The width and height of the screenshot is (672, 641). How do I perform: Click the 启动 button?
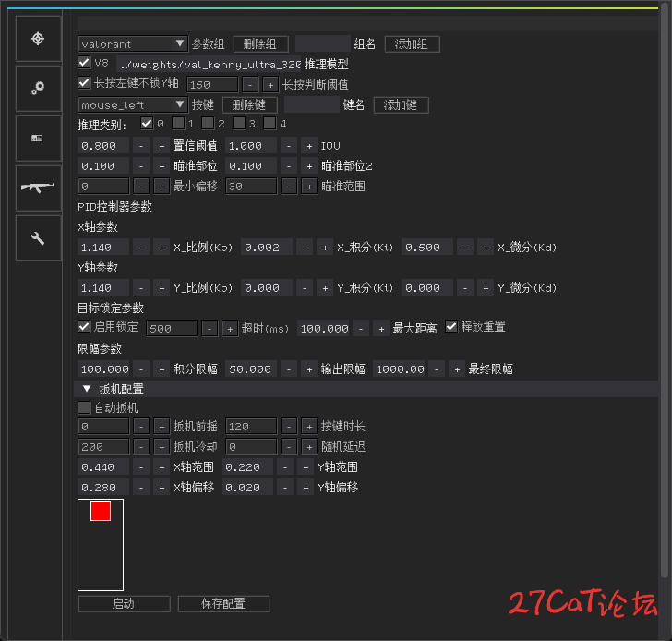click(x=124, y=604)
